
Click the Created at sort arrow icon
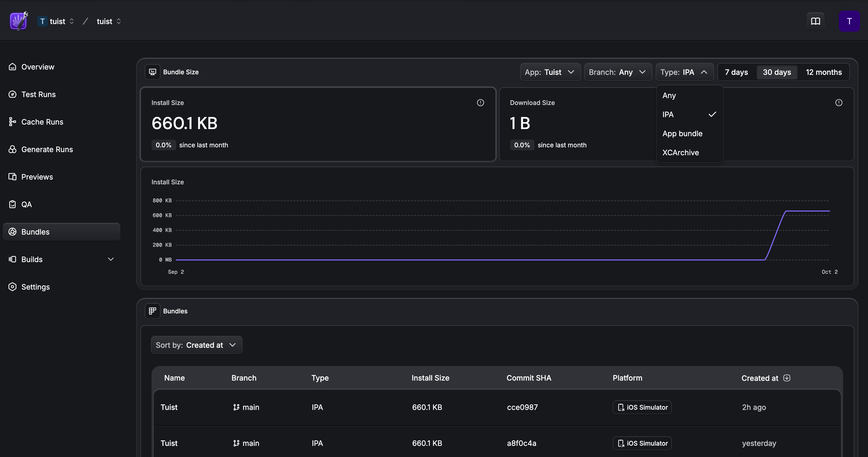pos(787,378)
